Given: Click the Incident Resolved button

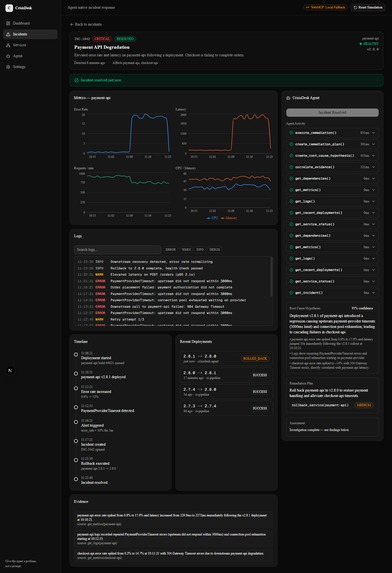Looking at the screenshot, I should [332, 113].
